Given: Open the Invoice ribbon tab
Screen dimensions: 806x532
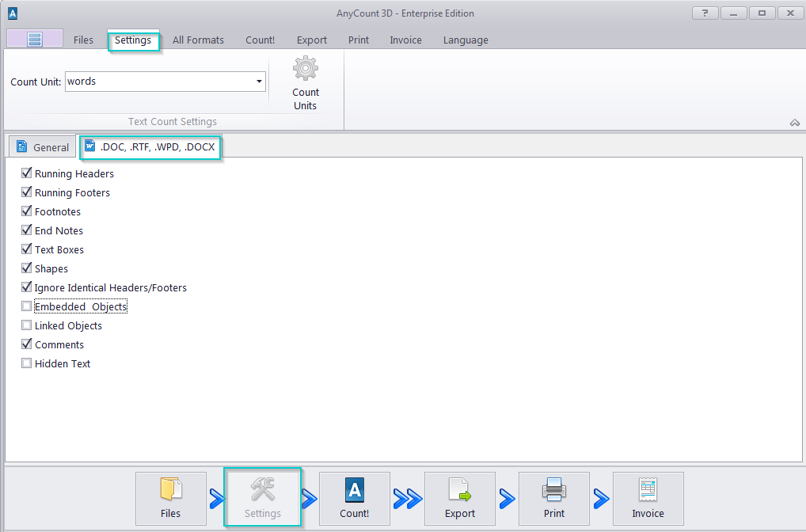Looking at the screenshot, I should [405, 40].
